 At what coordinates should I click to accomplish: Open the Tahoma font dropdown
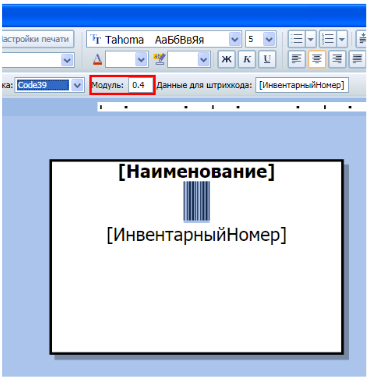click(235, 40)
